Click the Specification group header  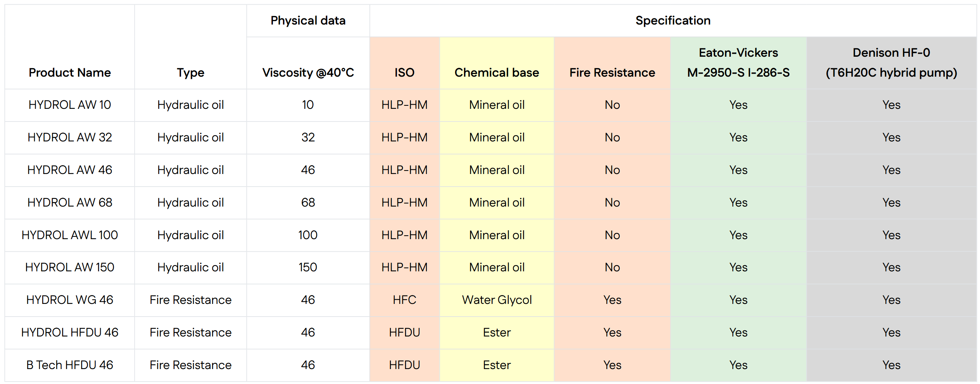[673, 20]
